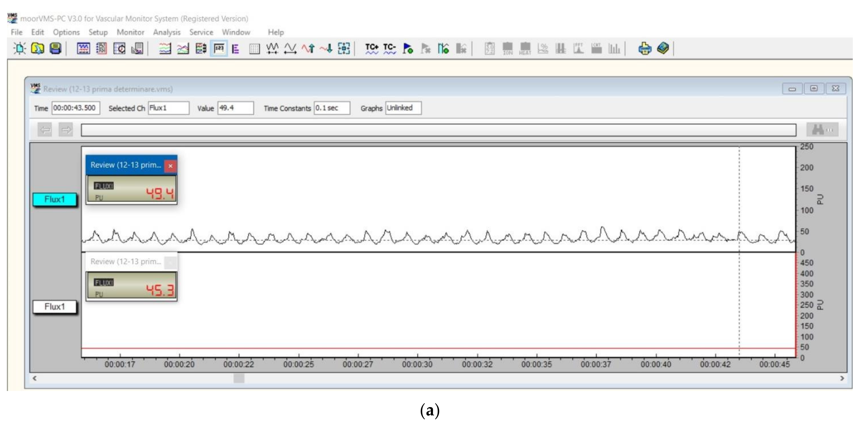Click the compress time axis waveform icon
Viewport: 868px width, 427px height.
[x=272, y=49]
